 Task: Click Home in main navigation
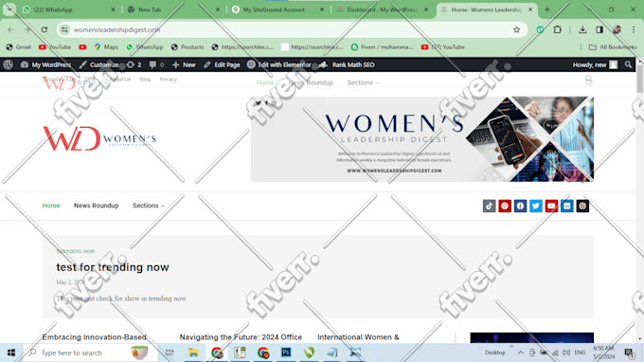point(51,206)
